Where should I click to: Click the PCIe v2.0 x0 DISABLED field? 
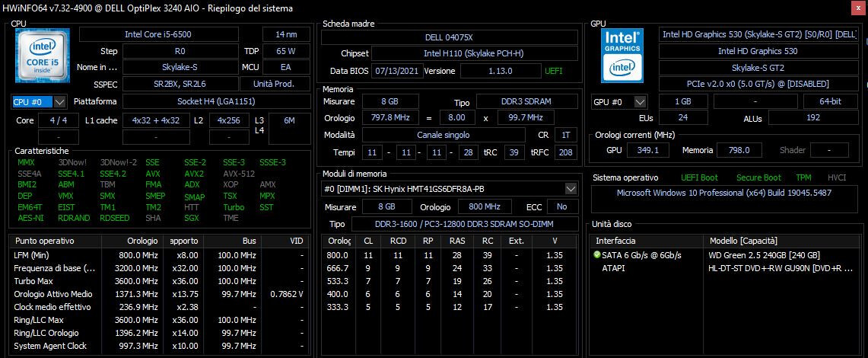point(758,85)
